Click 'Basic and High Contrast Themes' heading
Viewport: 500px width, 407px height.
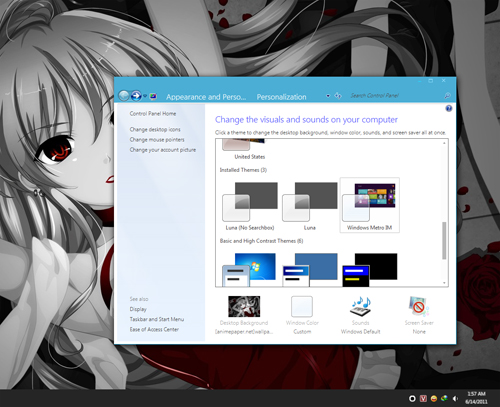261,241
